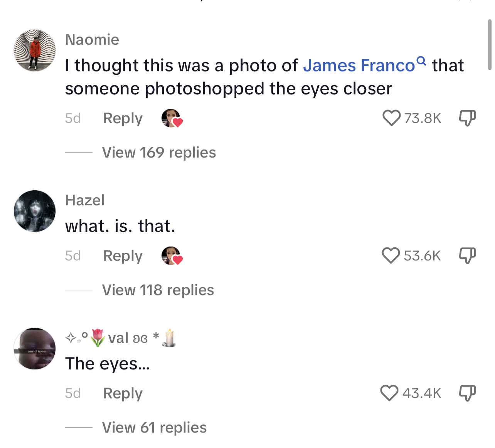Open creator-liked avatar badge on Hazel's comment
Viewport: 495px width, 448px height.
172,256
